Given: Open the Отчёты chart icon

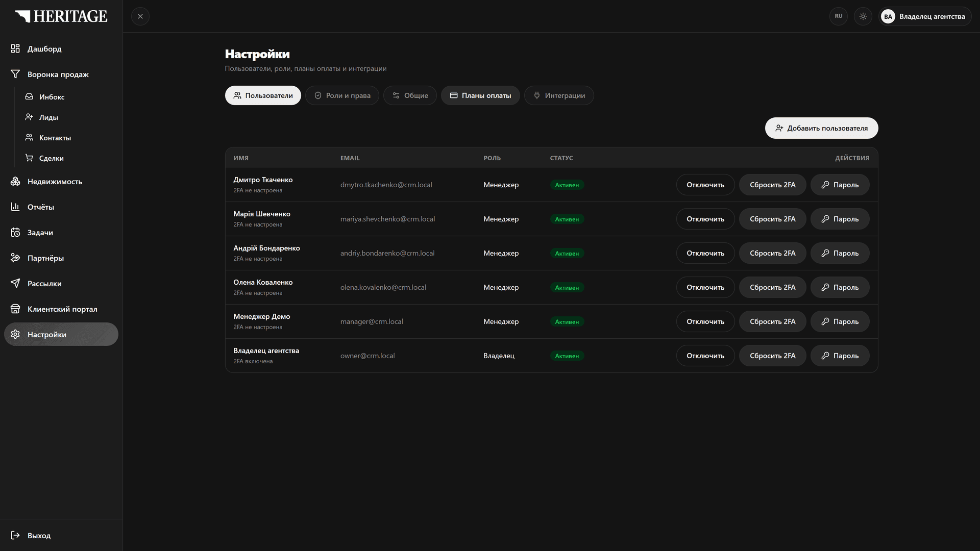Looking at the screenshot, I should tap(15, 207).
